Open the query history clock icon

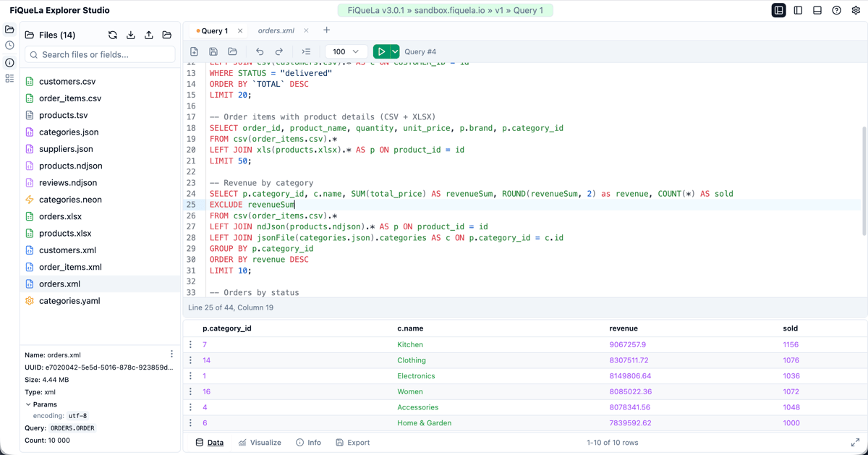(x=9, y=46)
